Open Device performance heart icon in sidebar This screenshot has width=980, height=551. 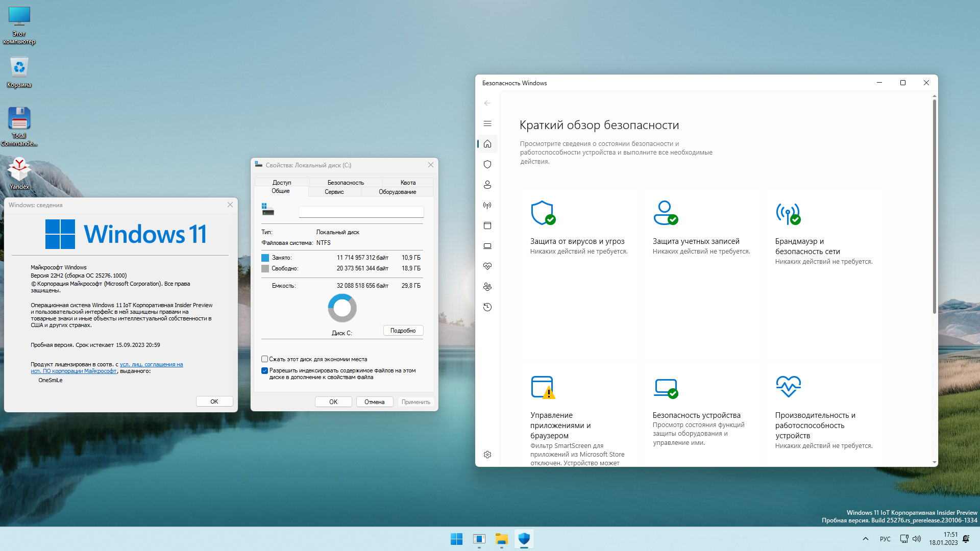click(x=487, y=266)
